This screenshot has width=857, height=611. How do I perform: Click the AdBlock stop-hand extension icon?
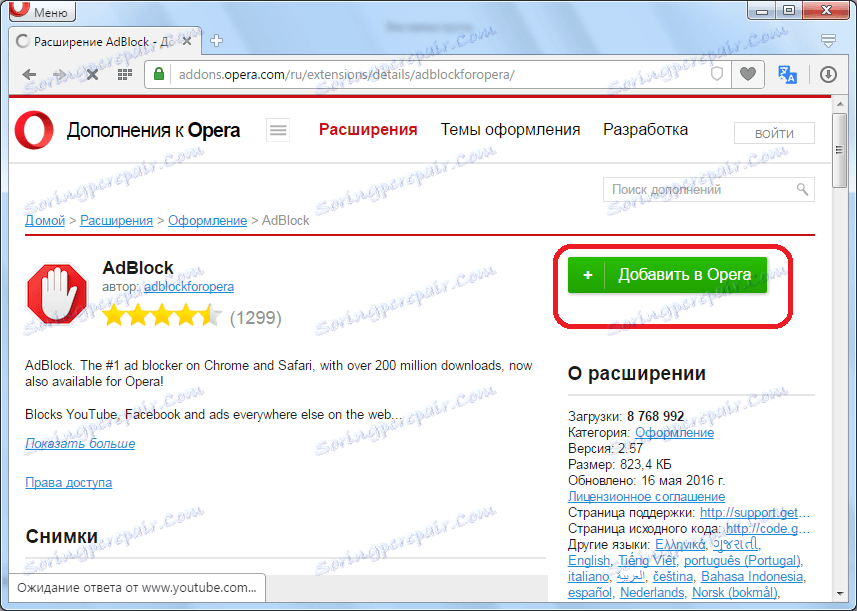click(57, 292)
